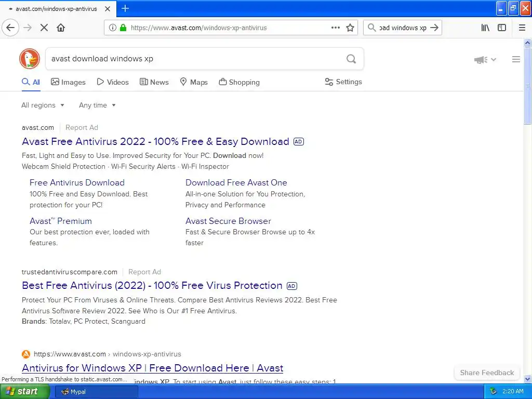This screenshot has height=399, width=532.
Task: Open Antivirus for Windows XP result
Action: (152, 368)
